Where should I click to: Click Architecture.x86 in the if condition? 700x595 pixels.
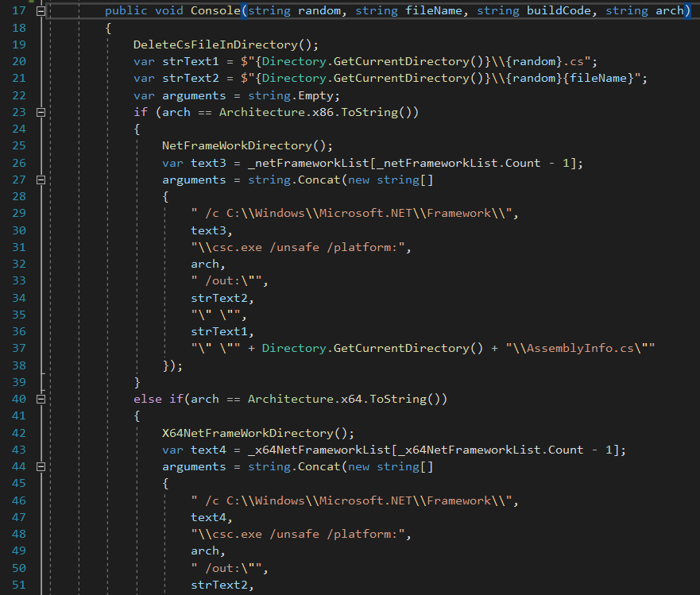[277, 113]
